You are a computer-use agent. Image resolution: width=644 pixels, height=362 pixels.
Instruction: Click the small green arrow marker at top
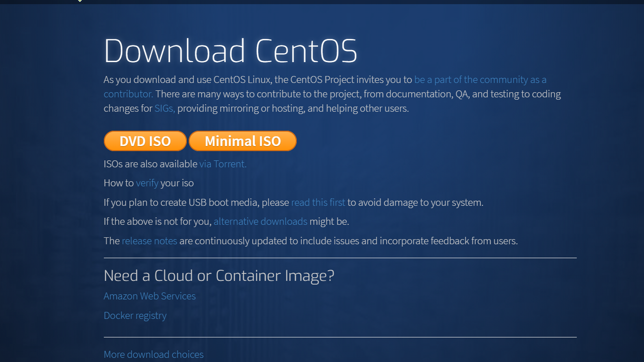80,1
